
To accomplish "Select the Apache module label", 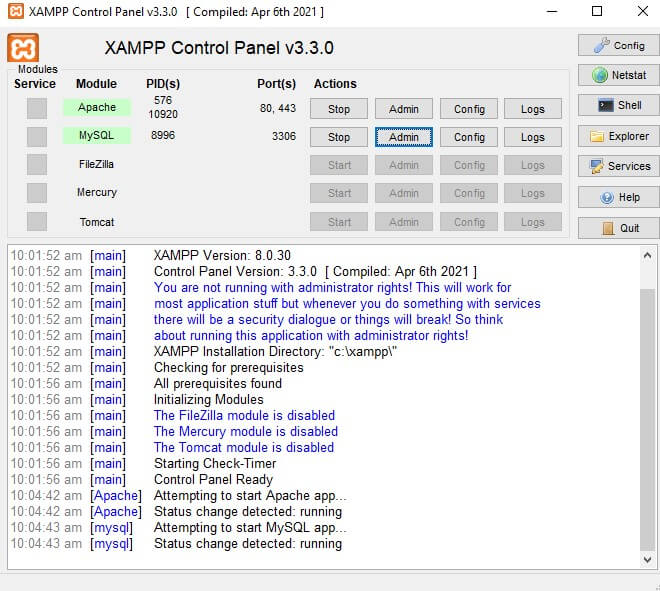I will coord(97,107).
